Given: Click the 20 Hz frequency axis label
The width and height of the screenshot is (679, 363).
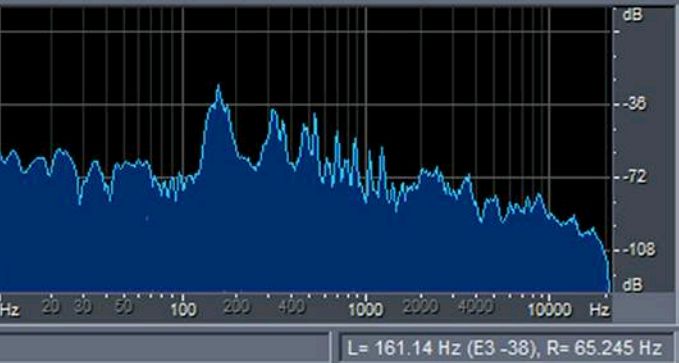Looking at the screenshot, I should pos(51,307).
